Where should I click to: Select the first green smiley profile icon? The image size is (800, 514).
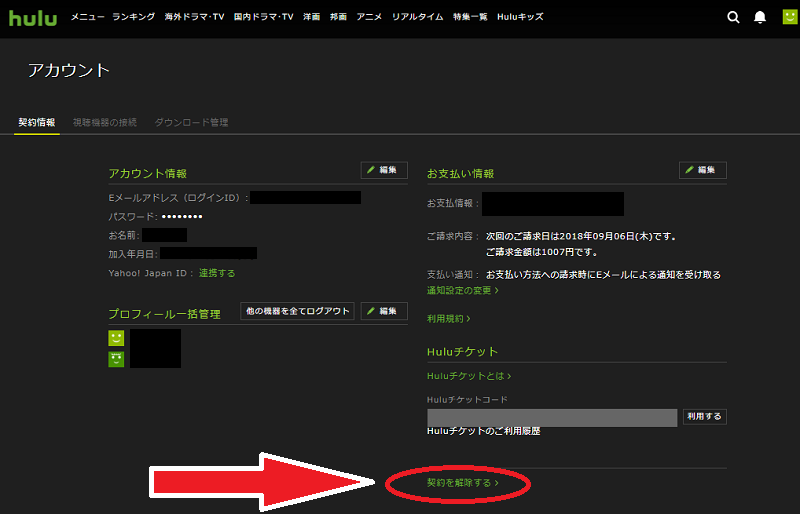coord(116,338)
